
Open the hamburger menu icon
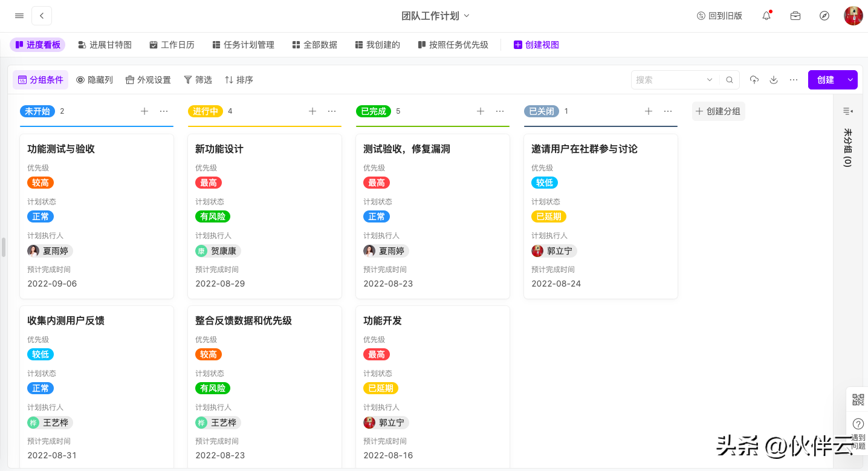click(x=19, y=16)
